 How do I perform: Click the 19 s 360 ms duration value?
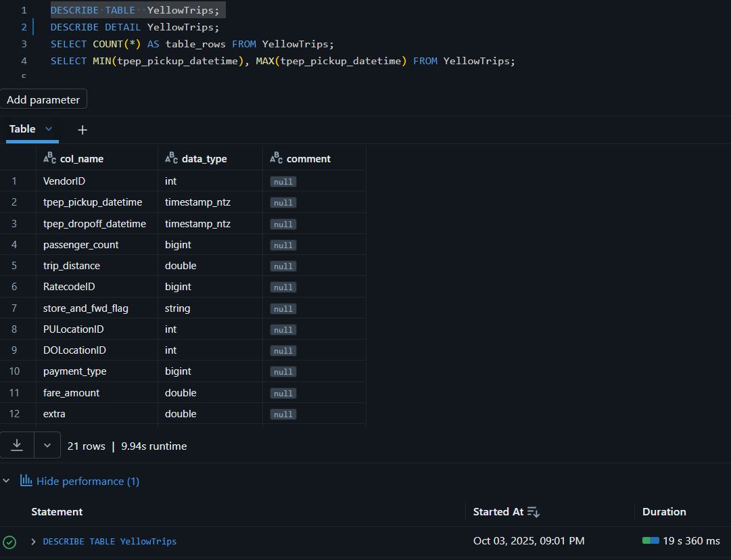[691, 541]
